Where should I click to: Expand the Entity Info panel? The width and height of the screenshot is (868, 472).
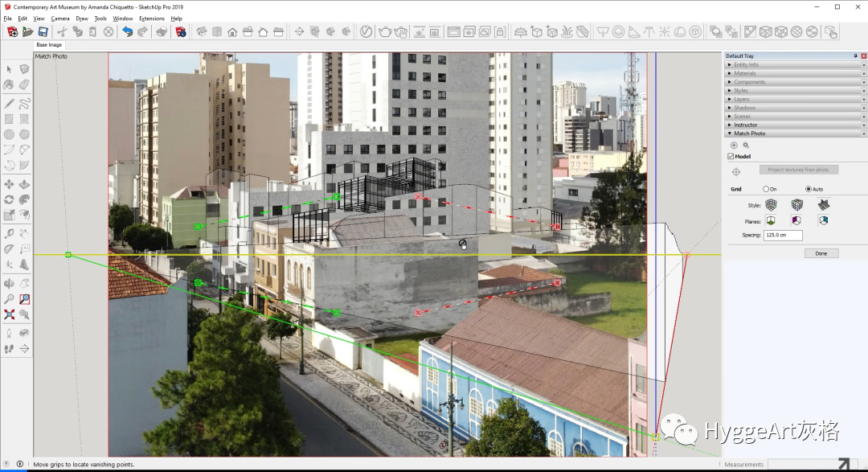[x=796, y=65]
